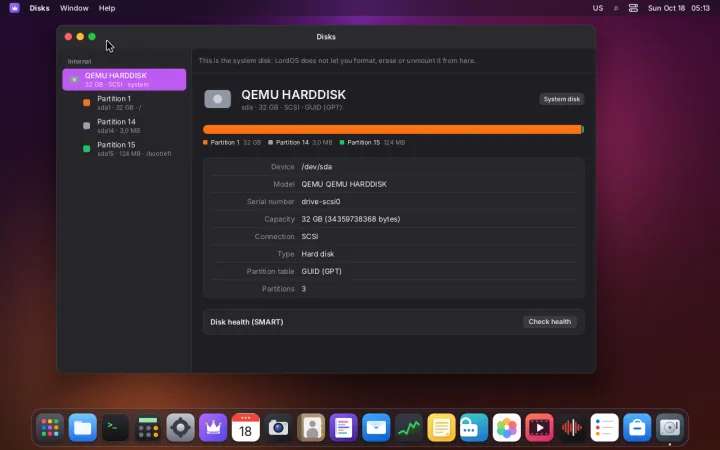Click the drive-scsi0 serial number value
Viewport: 720px width, 450px height.
point(321,202)
